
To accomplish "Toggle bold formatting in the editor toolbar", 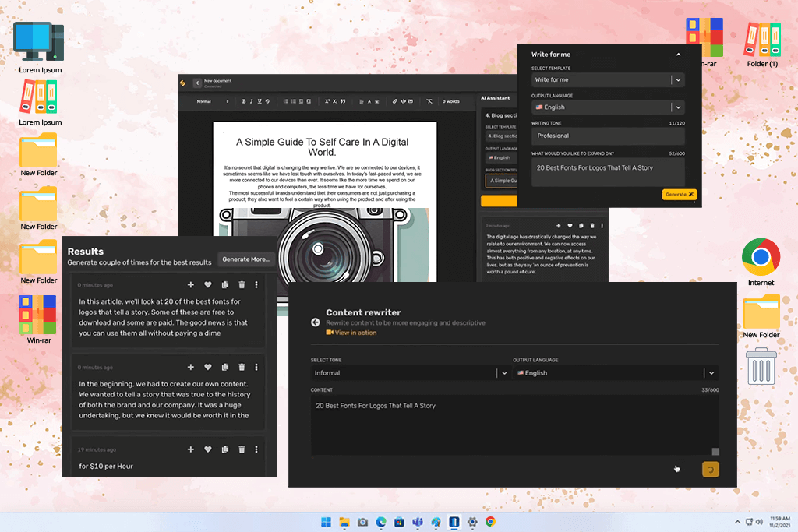I will [243, 101].
